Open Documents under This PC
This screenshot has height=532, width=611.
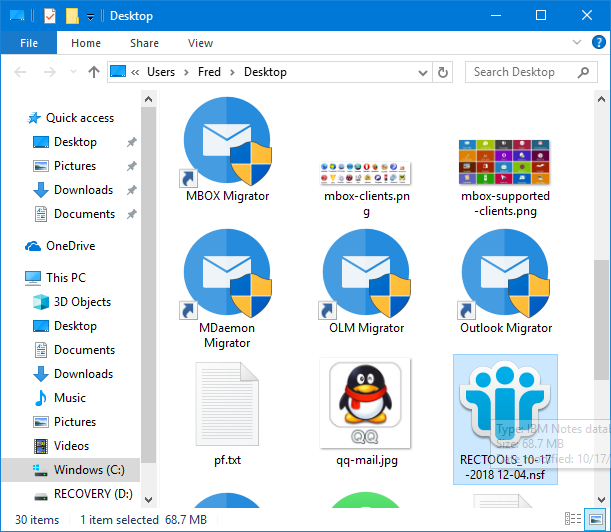(85, 350)
